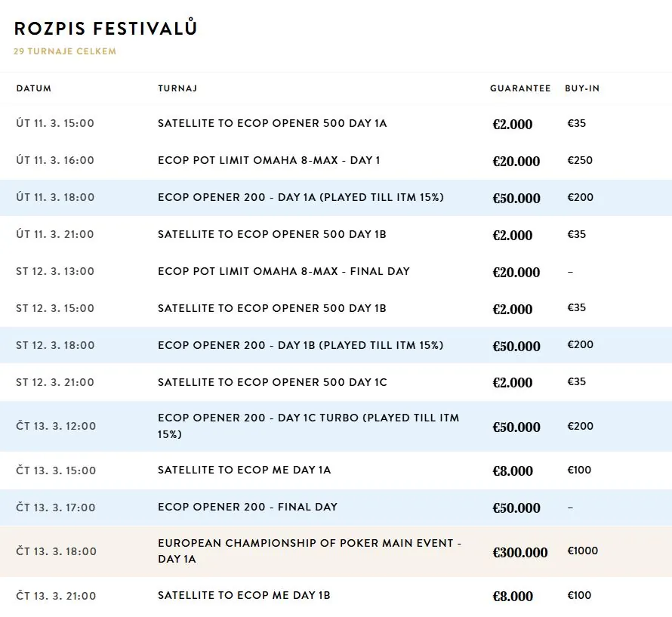672x617 pixels.
Task: Click the Buy-in column header
Action: (582, 88)
